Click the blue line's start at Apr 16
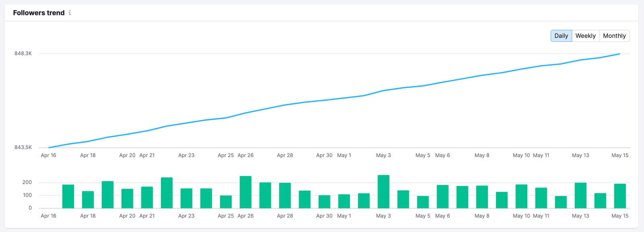Screen dimensions: 644x232 [49, 147]
